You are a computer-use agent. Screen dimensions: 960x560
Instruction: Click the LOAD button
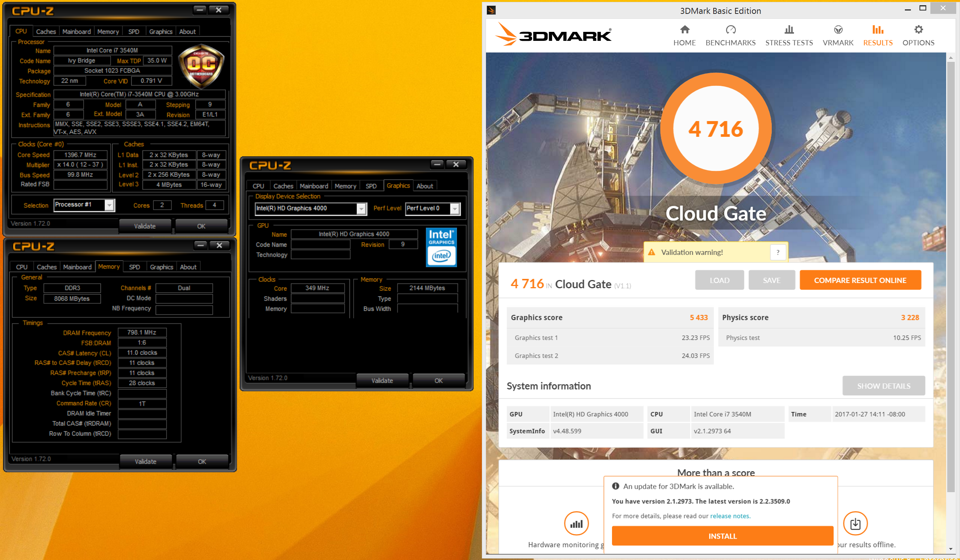tap(719, 280)
